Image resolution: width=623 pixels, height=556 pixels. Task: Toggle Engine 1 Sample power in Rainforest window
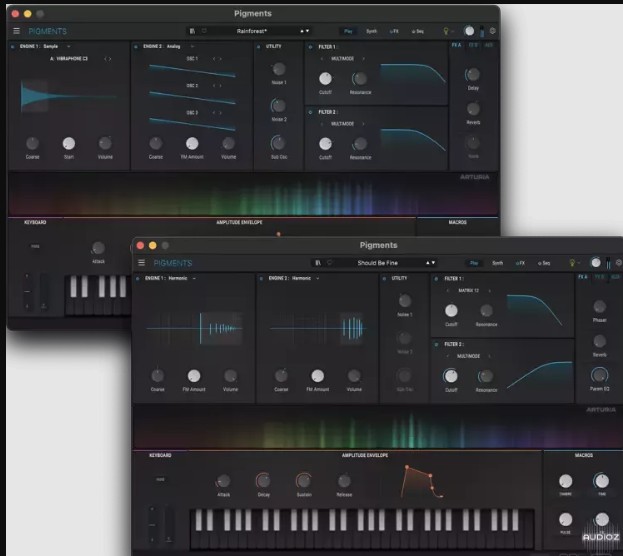coord(13,46)
